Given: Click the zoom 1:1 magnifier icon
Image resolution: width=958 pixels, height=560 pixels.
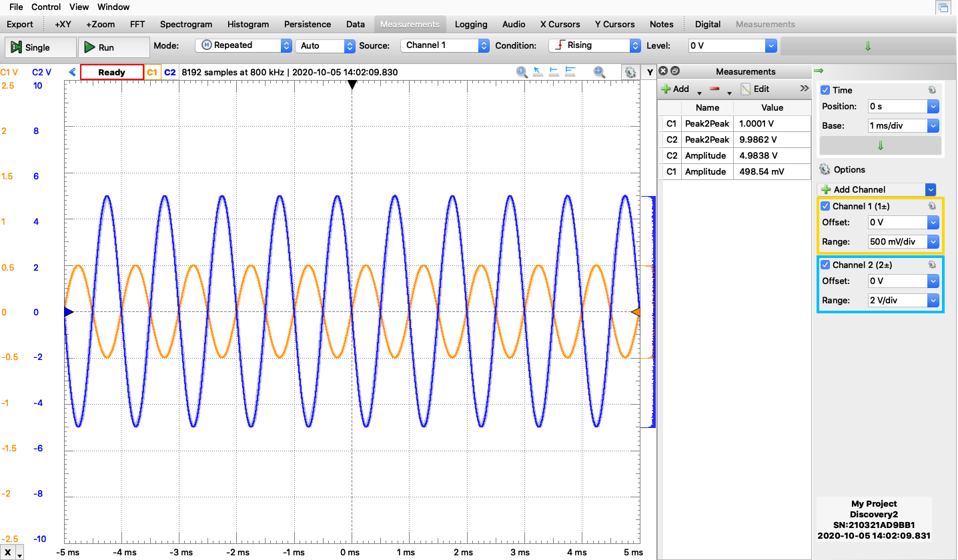Looking at the screenshot, I should 522,72.
